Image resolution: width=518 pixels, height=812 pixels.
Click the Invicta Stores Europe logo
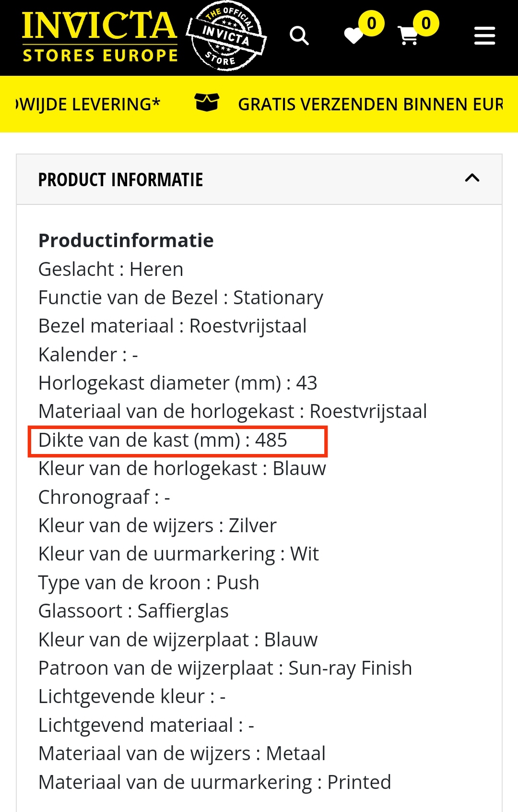coord(100,37)
